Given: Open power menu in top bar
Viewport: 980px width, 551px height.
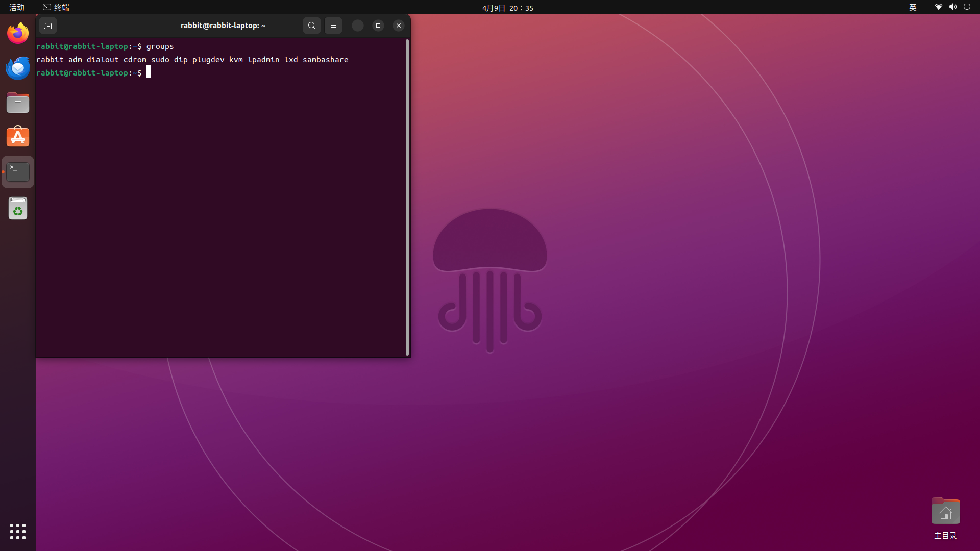Looking at the screenshot, I should click(967, 7).
